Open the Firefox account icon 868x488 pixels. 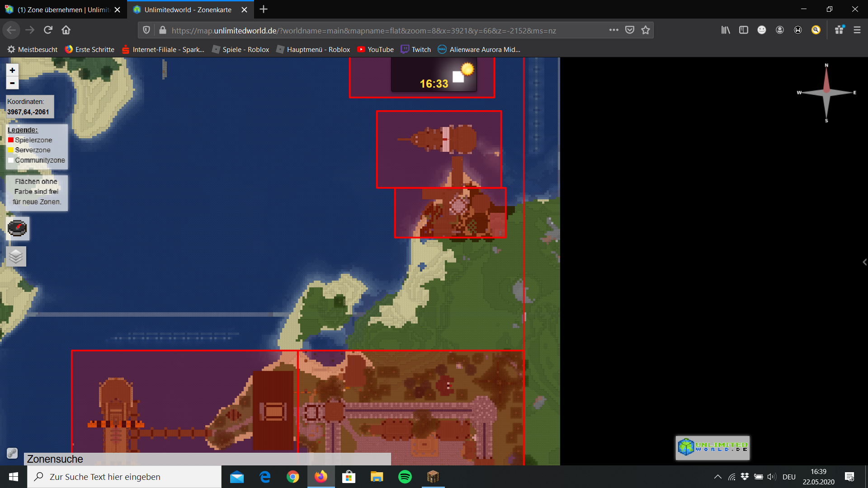coord(780,30)
